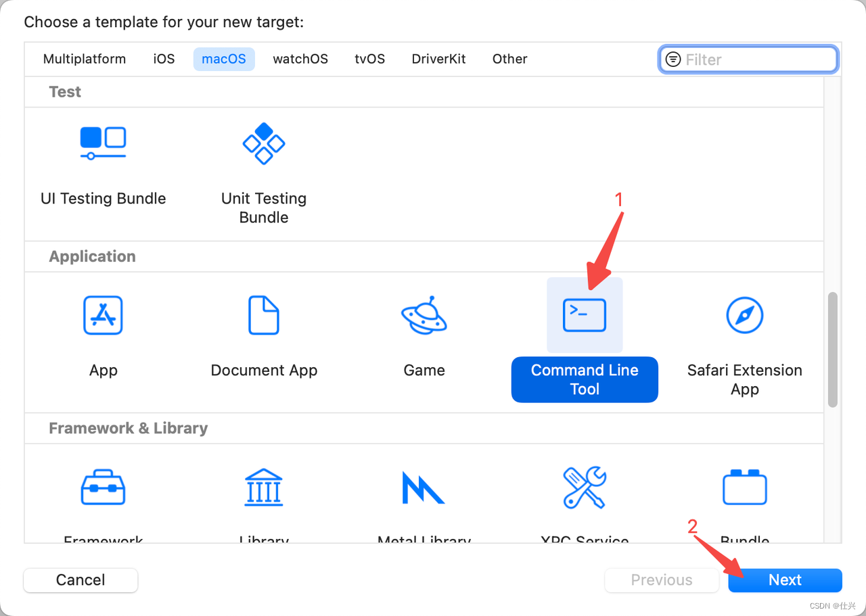The width and height of the screenshot is (866, 616).
Task: Open the DriverKit tab
Action: click(438, 59)
